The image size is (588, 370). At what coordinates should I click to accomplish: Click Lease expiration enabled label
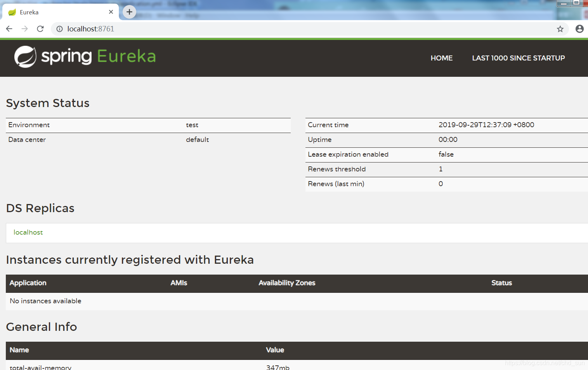pyautogui.click(x=348, y=154)
